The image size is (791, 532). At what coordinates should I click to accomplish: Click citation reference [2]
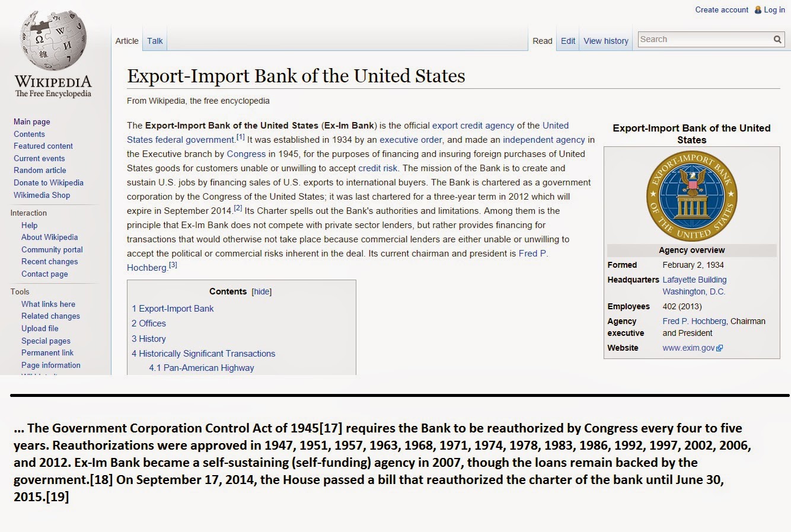238,209
